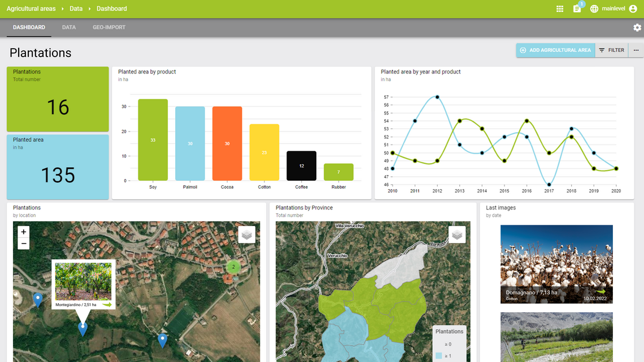Click the orange Cocoa bar
This screenshot has width=644, height=362.
(227, 143)
